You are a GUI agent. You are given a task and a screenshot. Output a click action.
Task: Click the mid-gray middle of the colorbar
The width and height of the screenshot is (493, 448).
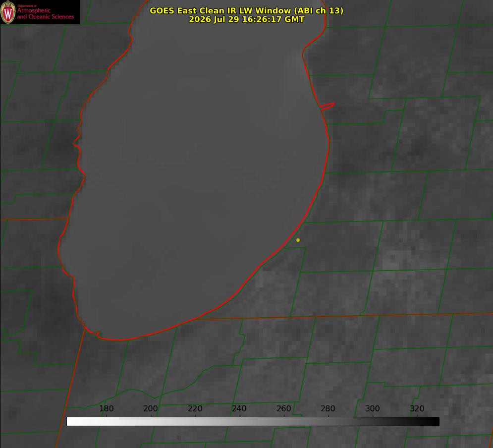point(253,422)
